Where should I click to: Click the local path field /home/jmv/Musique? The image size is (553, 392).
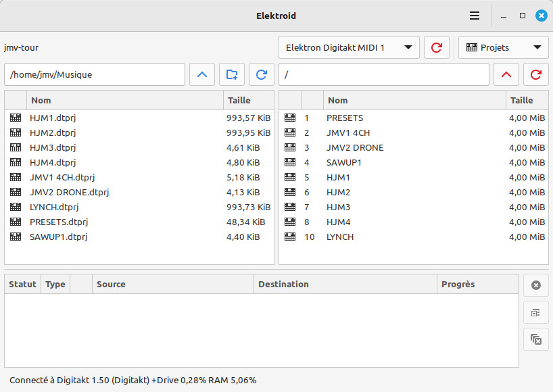tap(95, 74)
